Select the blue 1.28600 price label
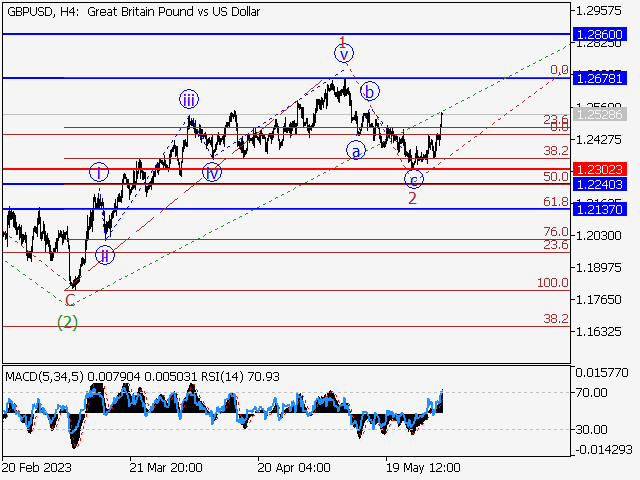 click(x=600, y=34)
